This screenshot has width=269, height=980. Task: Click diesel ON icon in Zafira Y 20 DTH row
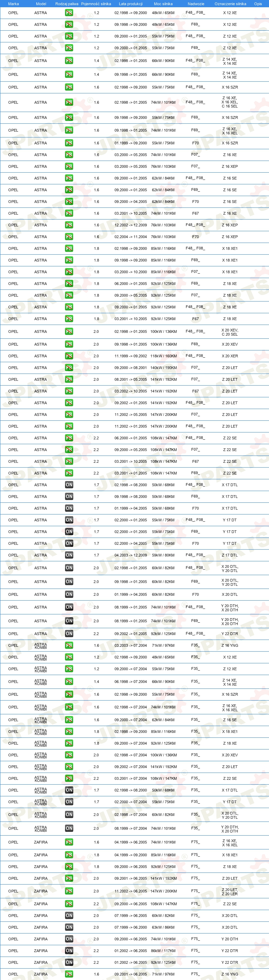[69, 939]
